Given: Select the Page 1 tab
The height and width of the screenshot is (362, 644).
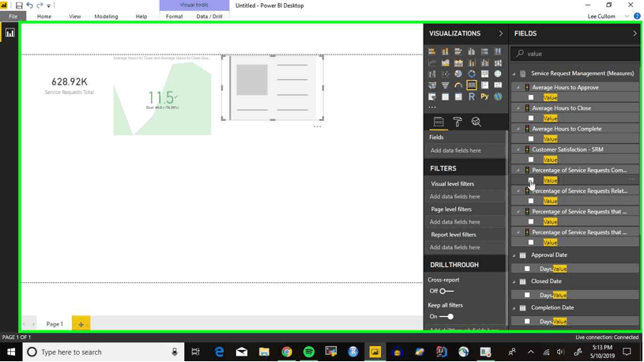Looking at the screenshot, I should pos(55,324).
